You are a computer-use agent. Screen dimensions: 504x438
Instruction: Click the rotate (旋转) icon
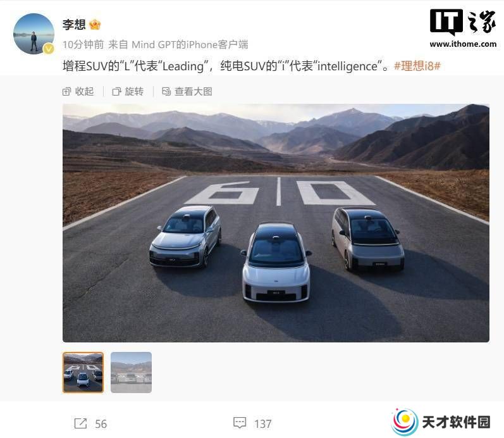[x=116, y=92]
